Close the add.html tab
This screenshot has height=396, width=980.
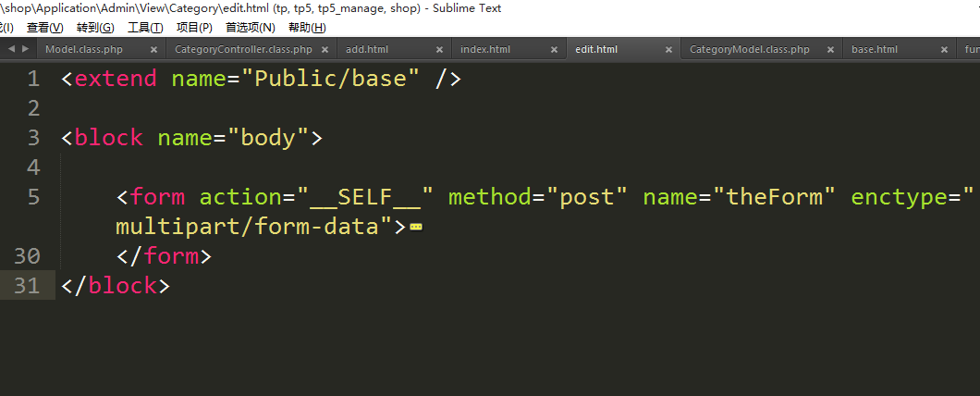pyautogui.click(x=440, y=50)
